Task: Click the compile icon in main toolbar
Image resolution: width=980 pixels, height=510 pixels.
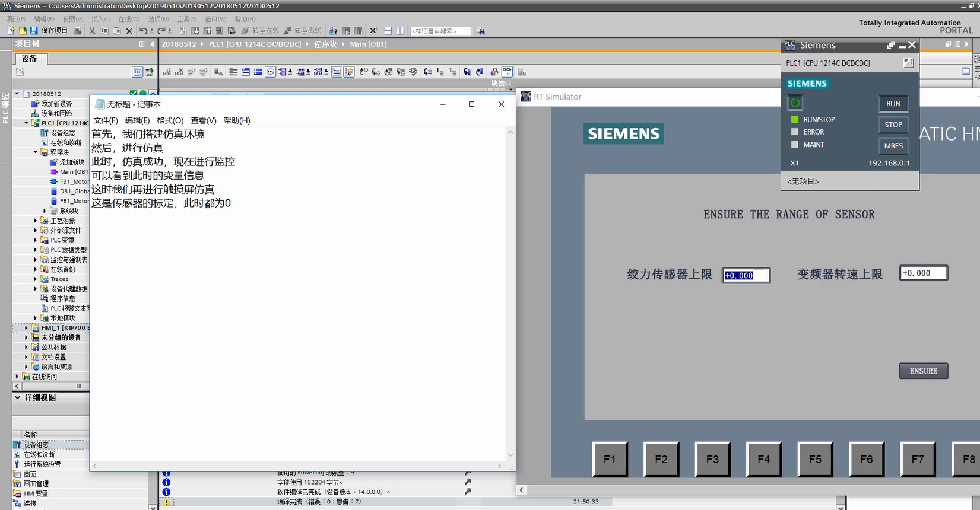Action: 182,30
